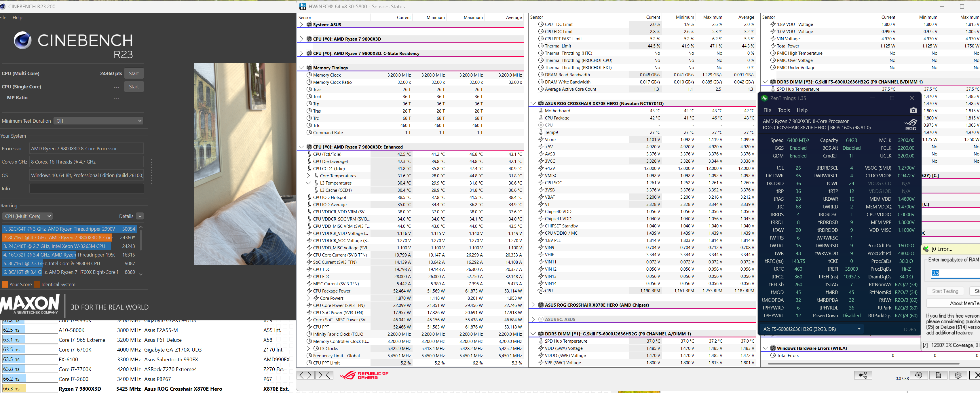Click clock icon beside Total Errors row

click(x=773, y=355)
